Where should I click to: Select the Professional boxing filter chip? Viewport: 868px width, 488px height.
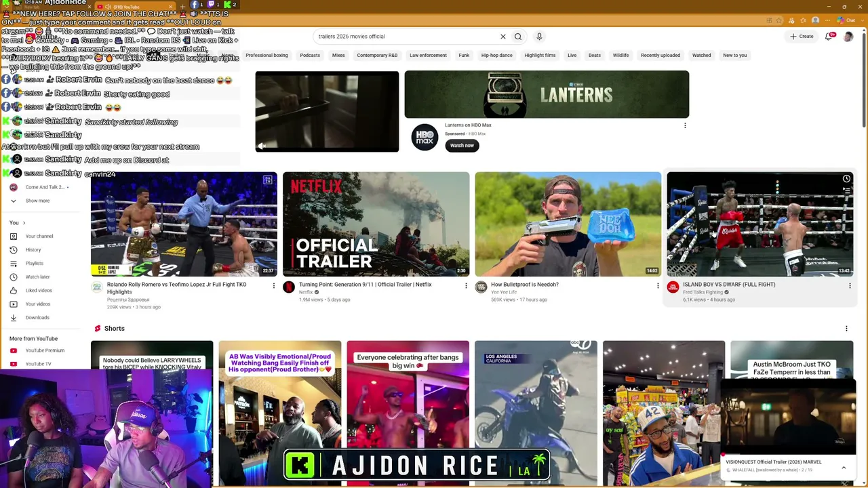(267, 56)
